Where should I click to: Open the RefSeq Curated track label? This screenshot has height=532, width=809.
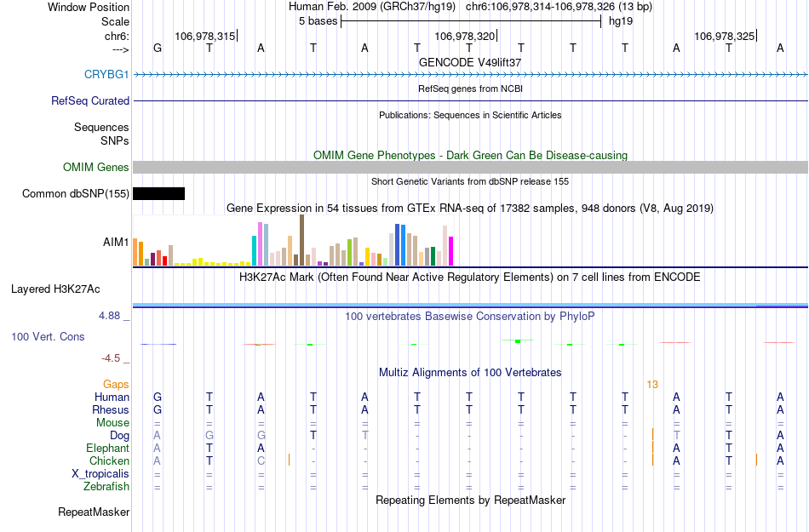click(89, 100)
